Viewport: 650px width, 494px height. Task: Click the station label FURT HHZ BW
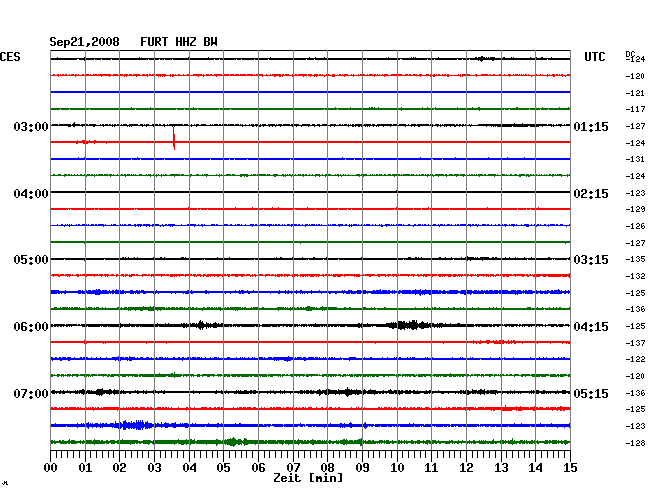(179, 42)
